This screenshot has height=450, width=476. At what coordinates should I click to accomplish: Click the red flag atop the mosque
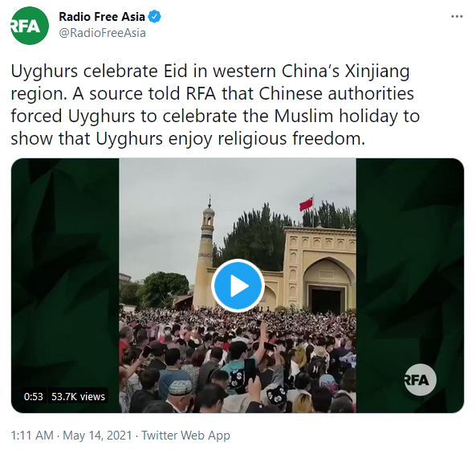[306, 204]
